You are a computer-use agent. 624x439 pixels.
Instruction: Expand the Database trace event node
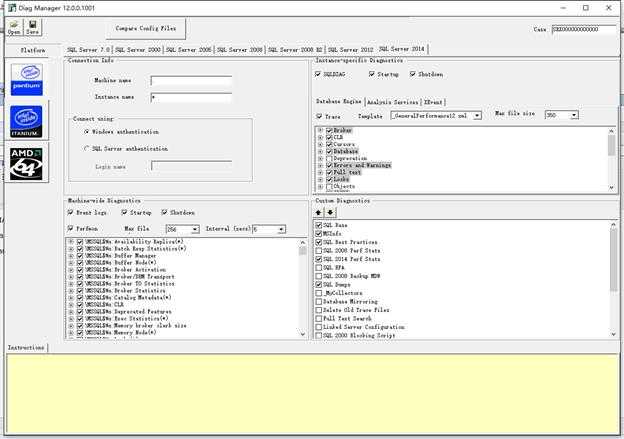point(320,151)
